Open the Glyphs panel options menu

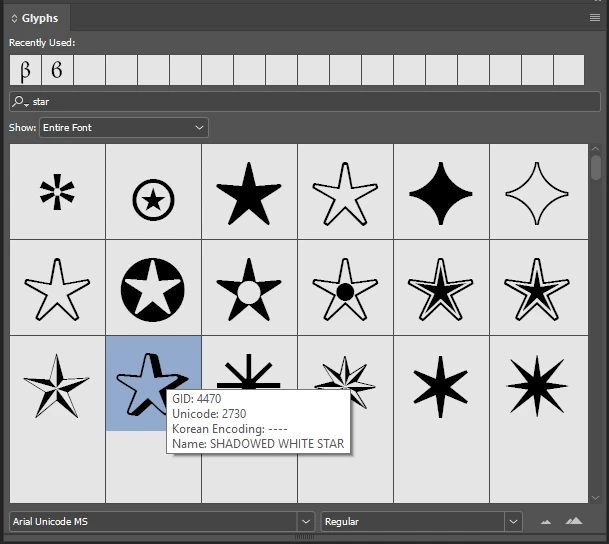[x=595, y=17]
